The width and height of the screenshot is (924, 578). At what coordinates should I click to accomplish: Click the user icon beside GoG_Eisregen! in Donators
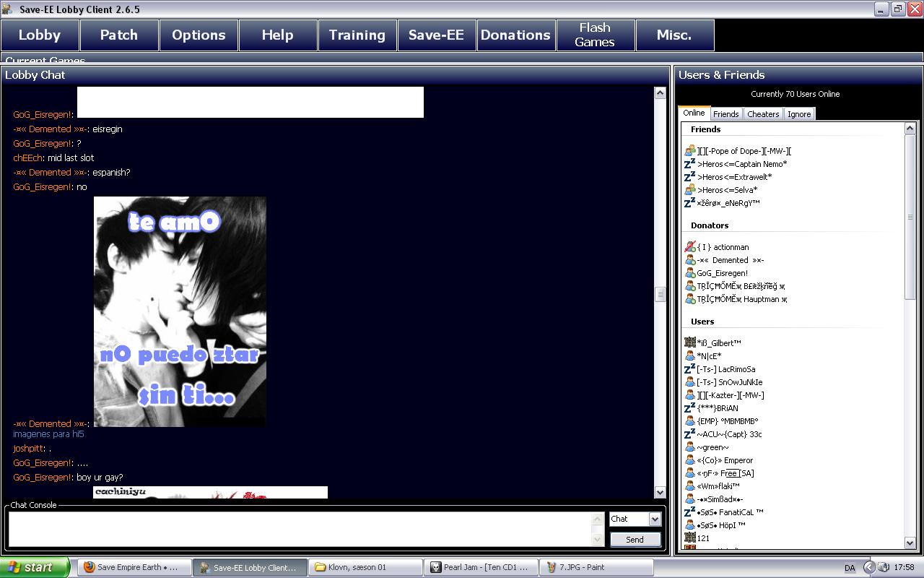point(689,273)
